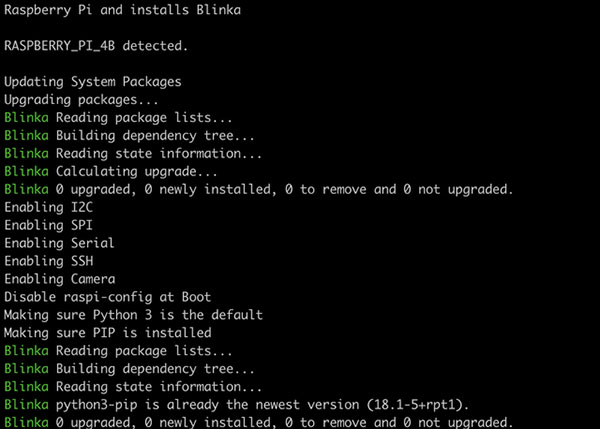Click the "Updating System Packages" line
Viewport: 600px width, 429px height.
coord(93,82)
